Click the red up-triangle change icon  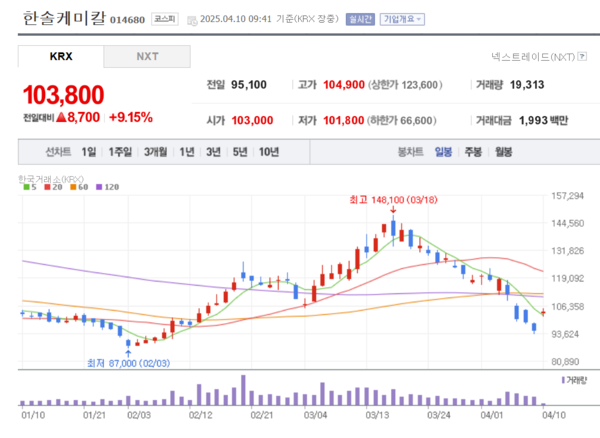click(61, 117)
